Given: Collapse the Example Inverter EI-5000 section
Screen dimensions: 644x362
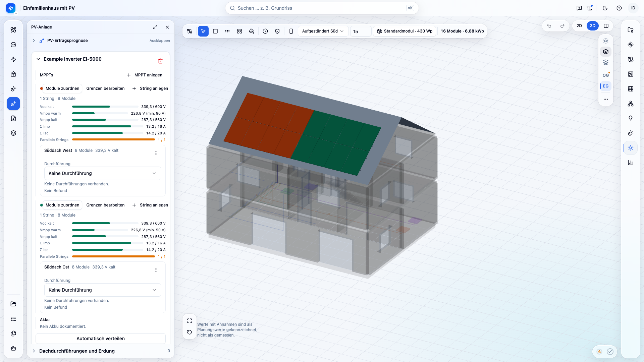Looking at the screenshot, I should coord(38,59).
